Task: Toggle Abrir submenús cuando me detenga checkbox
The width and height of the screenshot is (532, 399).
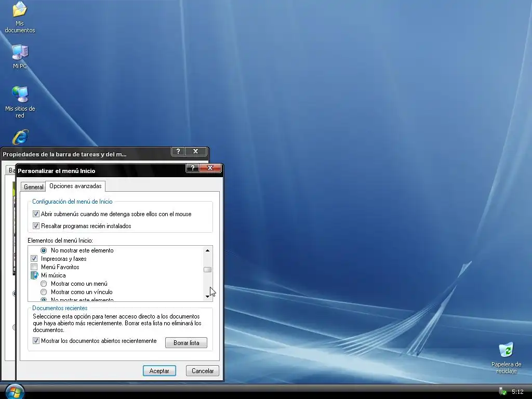Action: (x=36, y=214)
